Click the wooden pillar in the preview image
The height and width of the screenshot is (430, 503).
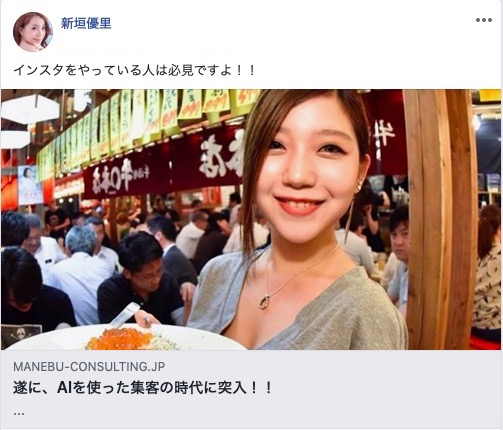coord(439,219)
